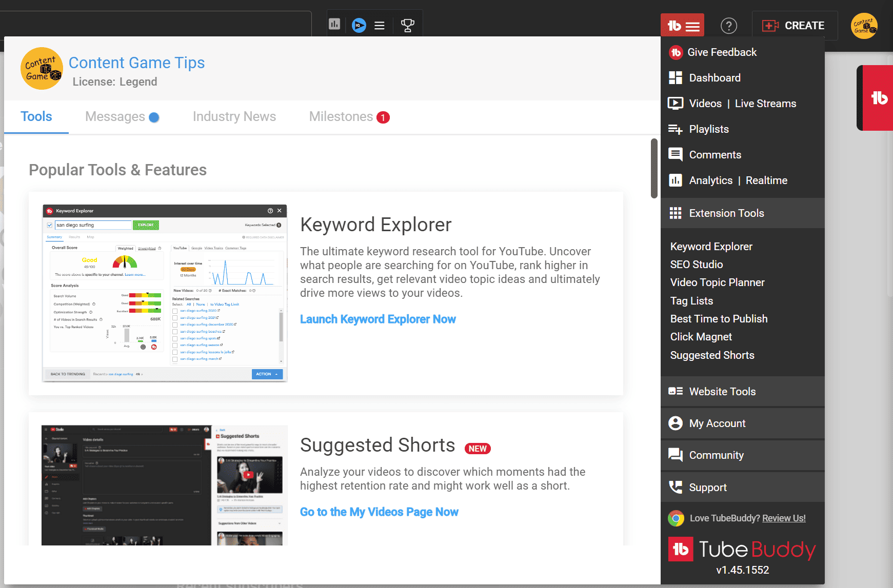
Task: Select the trophy achievements icon in the toolbar
Action: point(407,24)
